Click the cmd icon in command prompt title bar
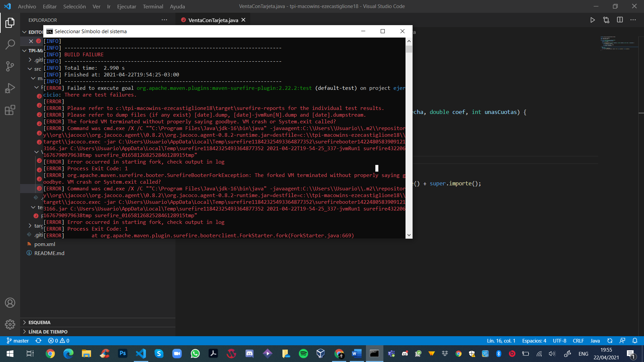 [x=50, y=32]
